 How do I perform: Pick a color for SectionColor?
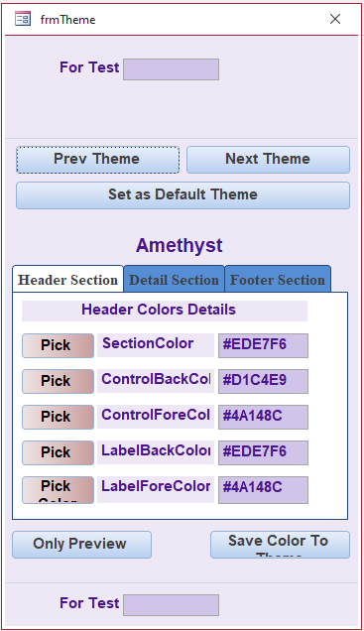point(58,345)
